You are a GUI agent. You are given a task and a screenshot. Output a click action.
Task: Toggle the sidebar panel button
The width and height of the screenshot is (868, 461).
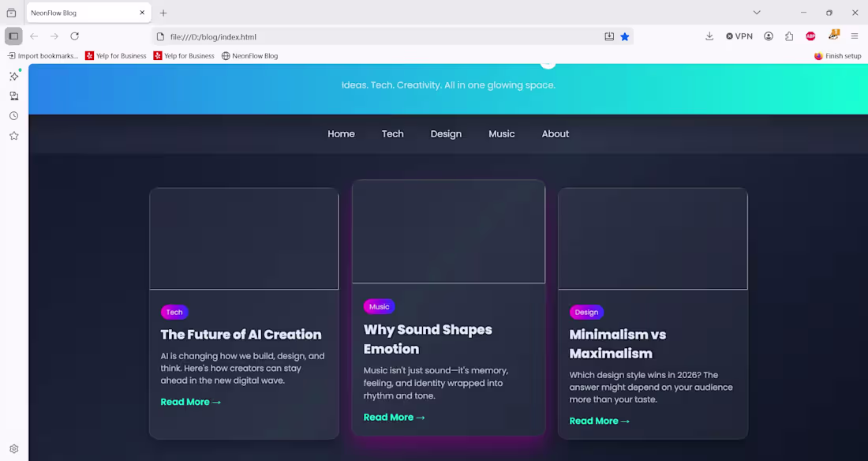point(14,36)
